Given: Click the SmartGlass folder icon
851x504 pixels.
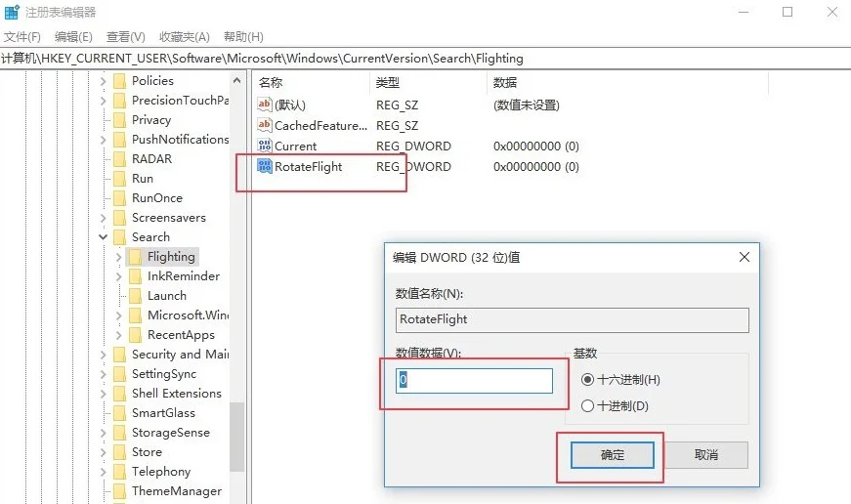Looking at the screenshot, I should [120, 413].
